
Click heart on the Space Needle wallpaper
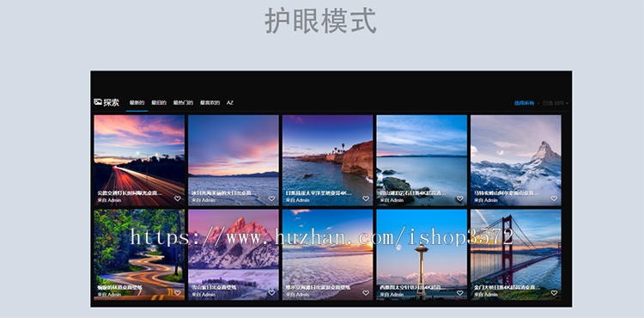coord(459,293)
